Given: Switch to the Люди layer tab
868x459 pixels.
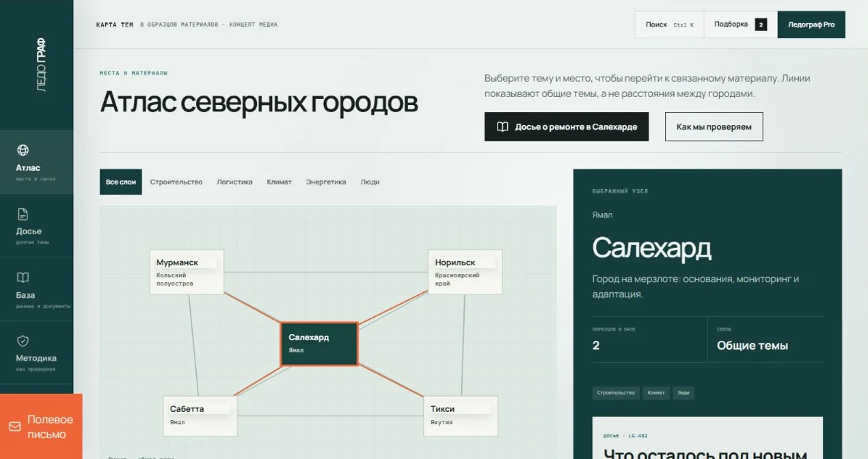Looking at the screenshot, I should [370, 182].
